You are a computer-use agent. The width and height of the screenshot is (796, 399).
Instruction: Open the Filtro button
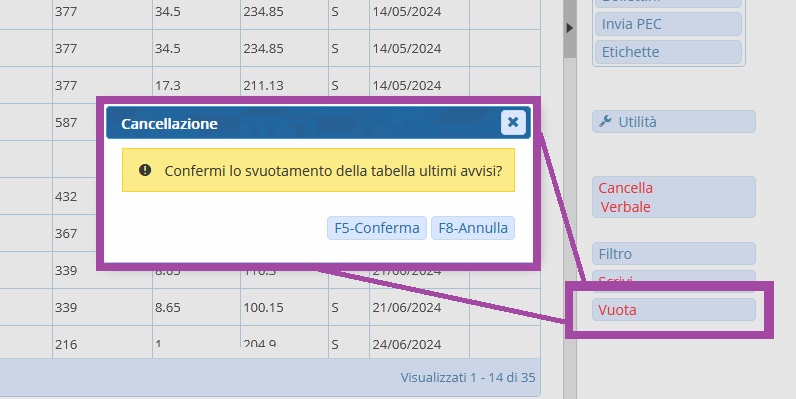coord(673,253)
